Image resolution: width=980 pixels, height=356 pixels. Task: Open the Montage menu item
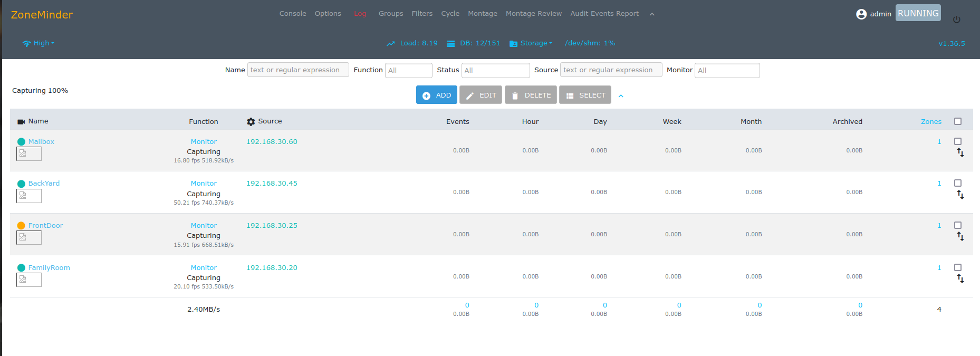(483, 14)
